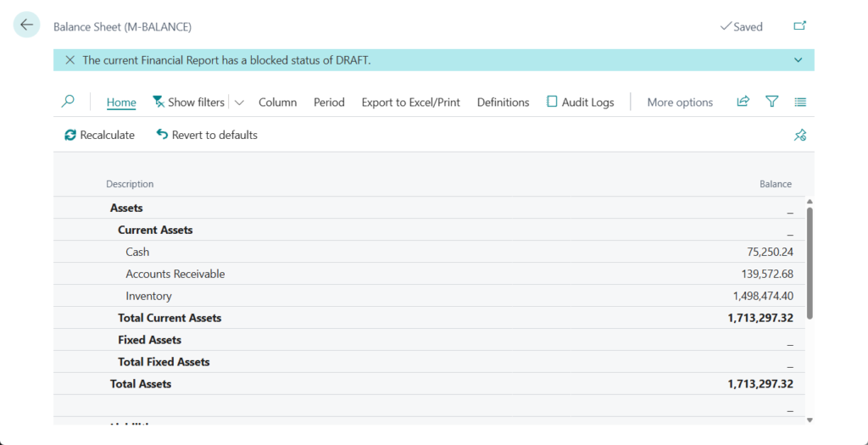The width and height of the screenshot is (868, 445).
Task: Open the Show filters dropdown arrow
Action: [239, 103]
